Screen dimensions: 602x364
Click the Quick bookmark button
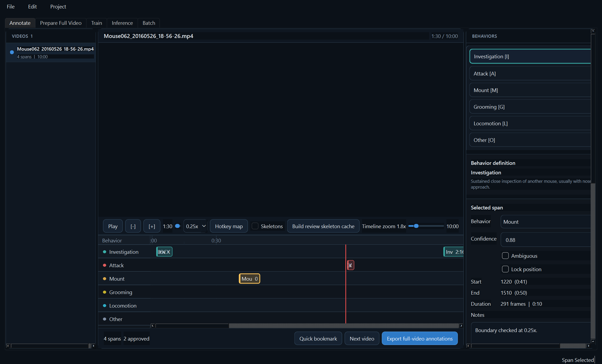(x=318, y=338)
